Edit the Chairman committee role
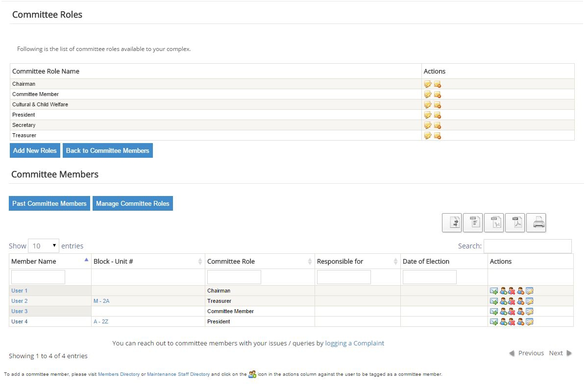 pos(428,84)
